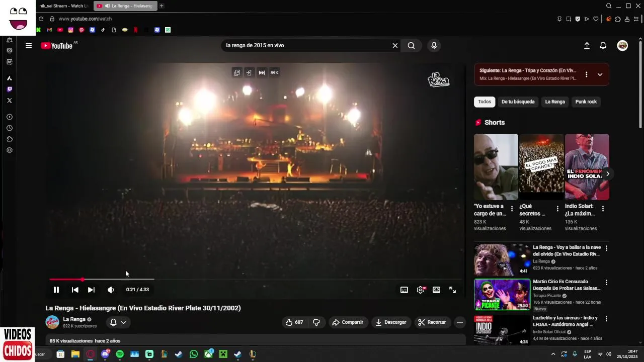This screenshot has height=362, width=644.
Task: Open the Indio Solari Short thumbnail
Action: click(x=587, y=167)
